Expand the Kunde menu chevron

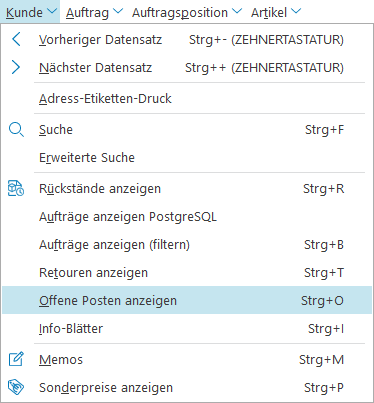52,11
